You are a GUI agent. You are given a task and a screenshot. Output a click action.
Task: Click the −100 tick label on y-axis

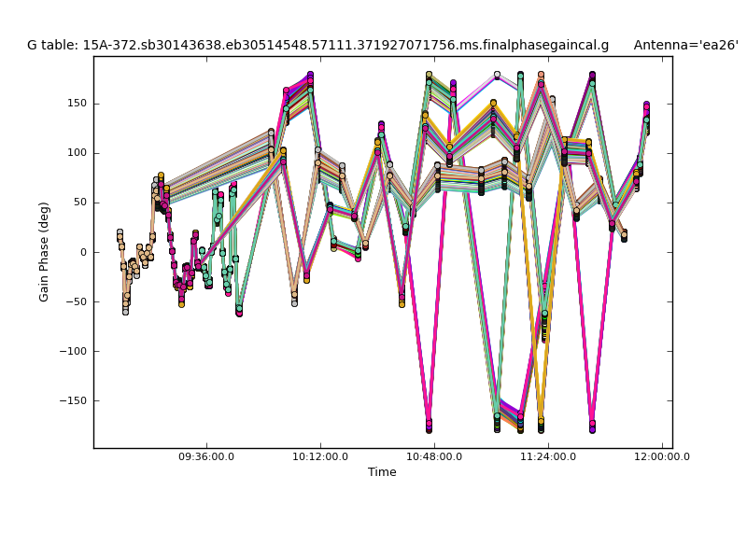pyautogui.click(x=73, y=351)
